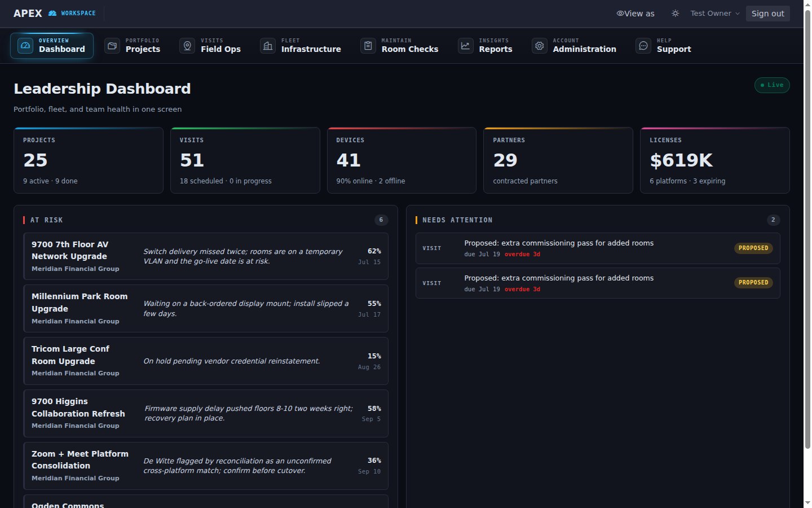The height and width of the screenshot is (508, 812).
Task: Open the Infrastructure fleet building icon
Action: click(x=268, y=46)
